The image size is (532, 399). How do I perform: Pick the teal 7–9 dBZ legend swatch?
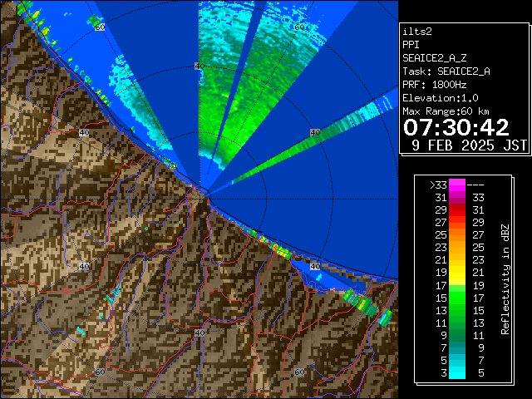click(x=457, y=347)
